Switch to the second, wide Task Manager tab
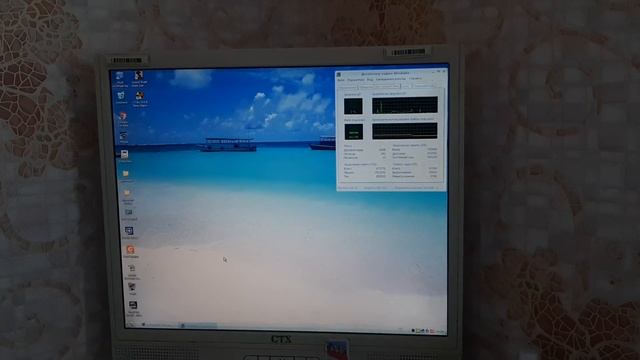This screenshot has width=640, height=360. [x=379, y=87]
